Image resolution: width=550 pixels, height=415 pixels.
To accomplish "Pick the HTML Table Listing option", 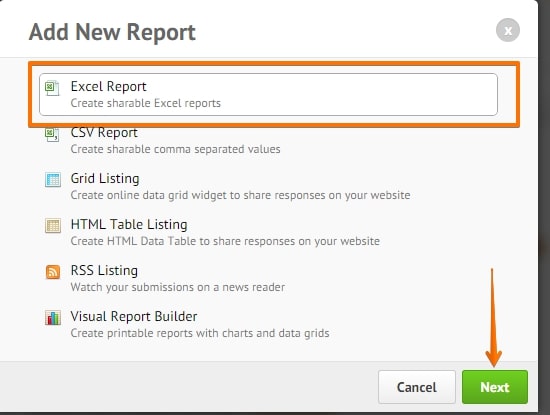I will click(x=129, y=225).
